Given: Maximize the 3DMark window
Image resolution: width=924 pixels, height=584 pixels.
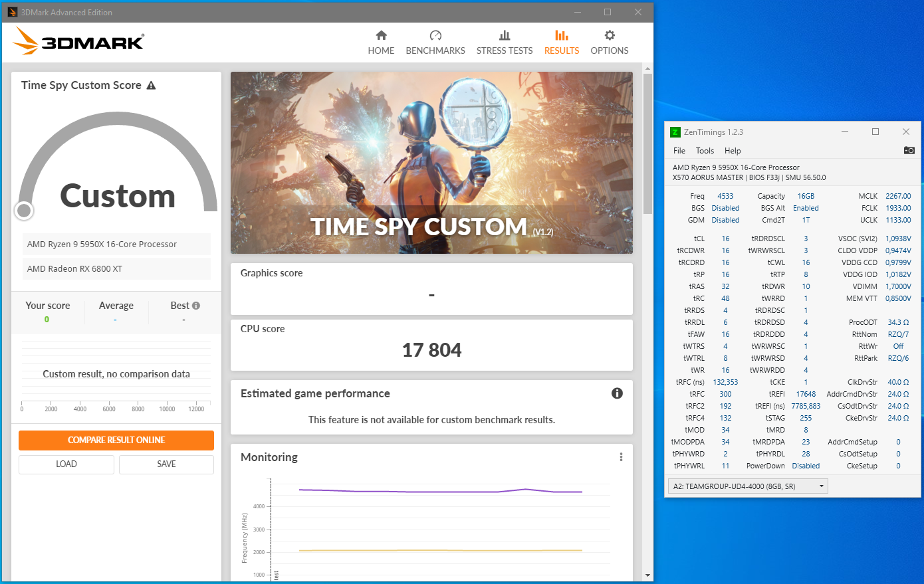Looking at the screenshot, I should tap(608, 12).
